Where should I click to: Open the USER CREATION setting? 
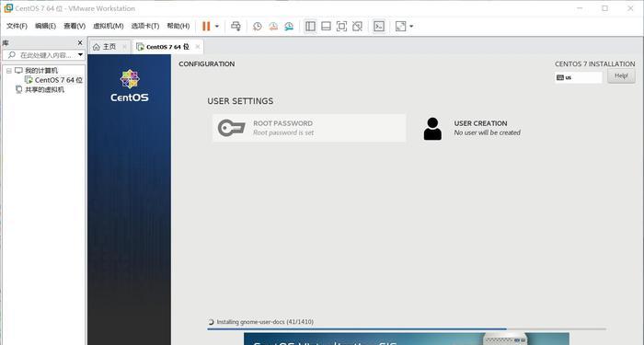tap(487, 128)
